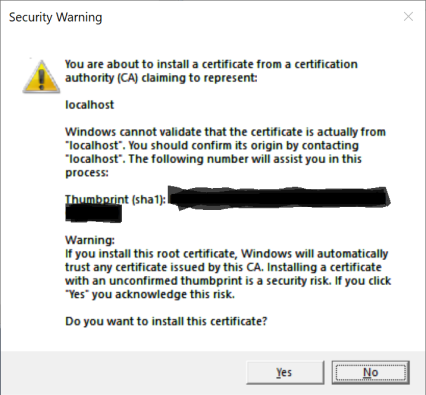Click the Security Warning title text
The width and height of the screenshot is (426, 395).
point(55,17)
